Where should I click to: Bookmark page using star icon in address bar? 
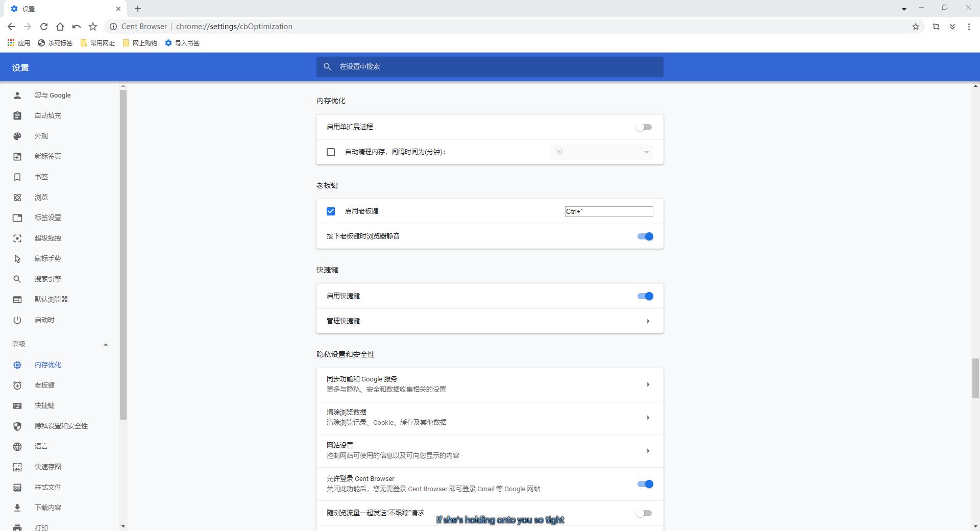click(915, 27)
